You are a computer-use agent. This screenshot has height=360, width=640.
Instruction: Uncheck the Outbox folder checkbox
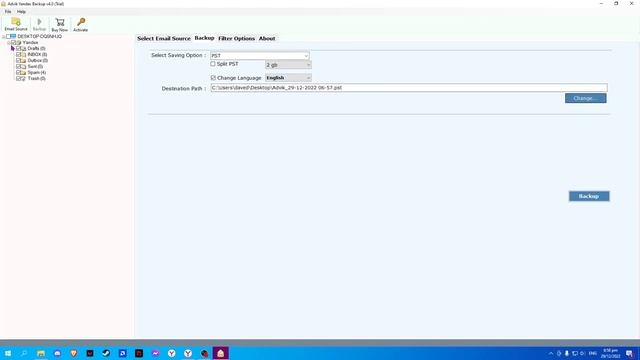point(18,60)
